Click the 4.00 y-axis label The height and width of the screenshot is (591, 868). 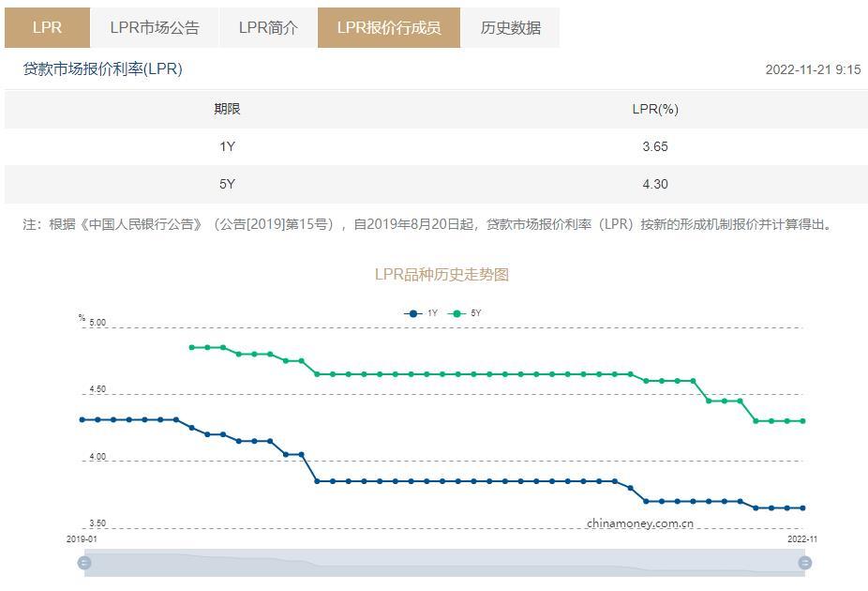pyautogui.click(x=97, y=457)
